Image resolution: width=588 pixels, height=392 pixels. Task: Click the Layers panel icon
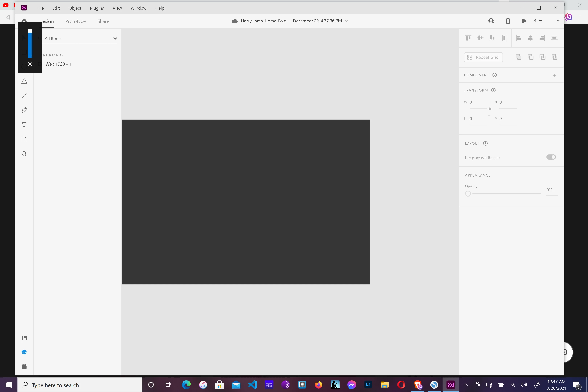pos(24,352)
